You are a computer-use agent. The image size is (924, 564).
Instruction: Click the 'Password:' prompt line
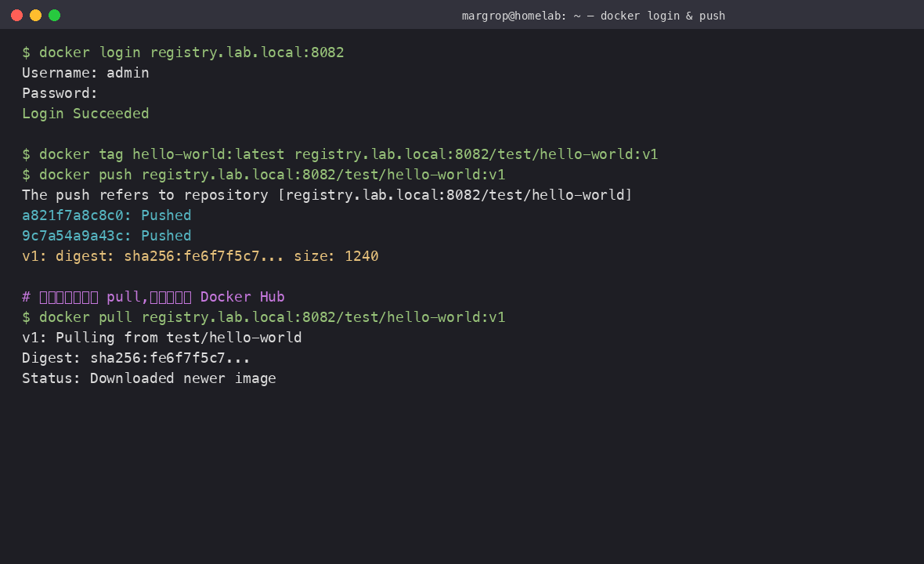click(60, 93)
